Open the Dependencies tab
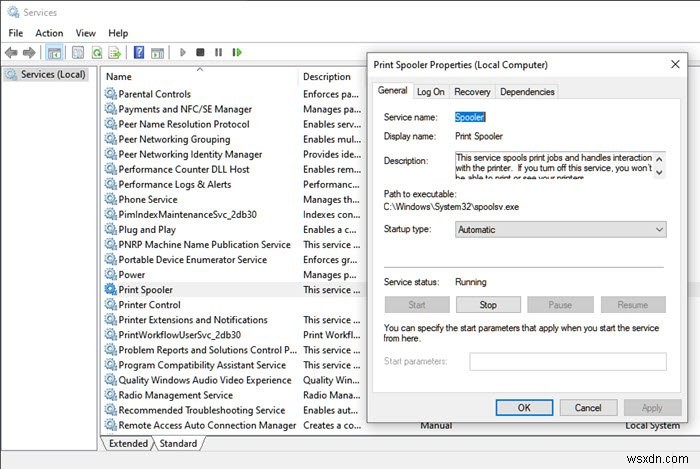 coord(527,92)
